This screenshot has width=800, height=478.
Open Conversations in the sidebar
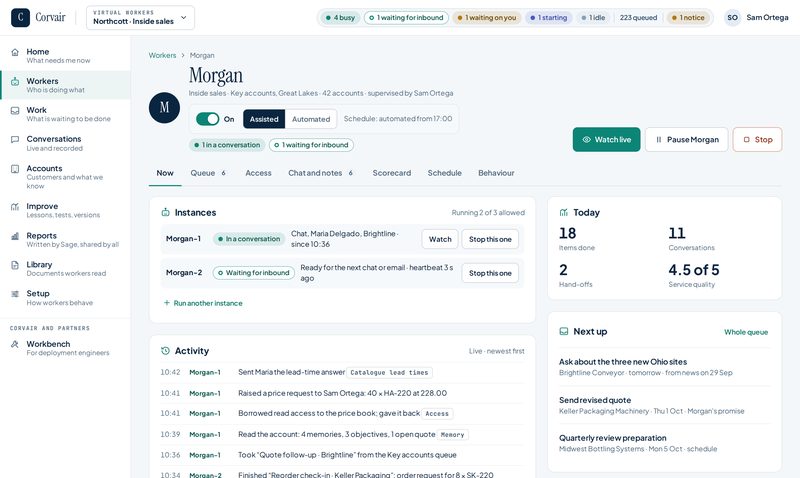point(65,143)
